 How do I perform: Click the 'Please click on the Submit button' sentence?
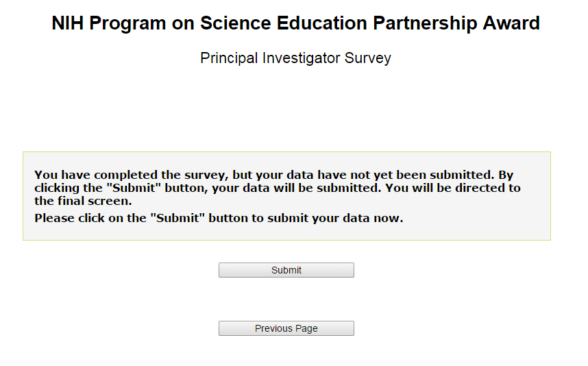(219, 219)
